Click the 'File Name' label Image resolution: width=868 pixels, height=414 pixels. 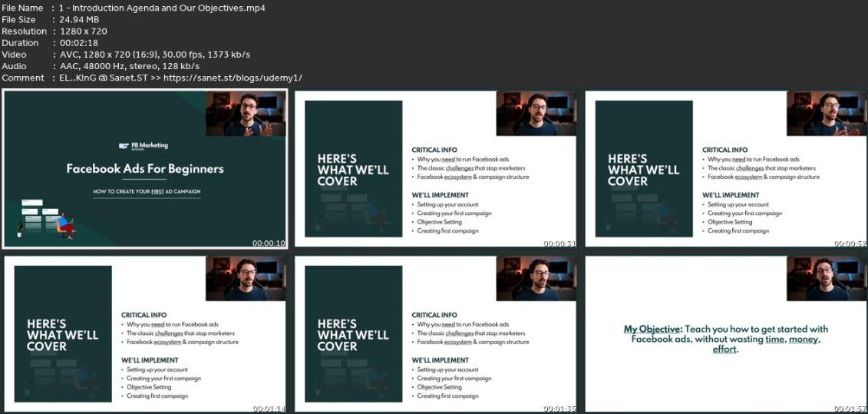pyautogui.click(x=22, y=8)
